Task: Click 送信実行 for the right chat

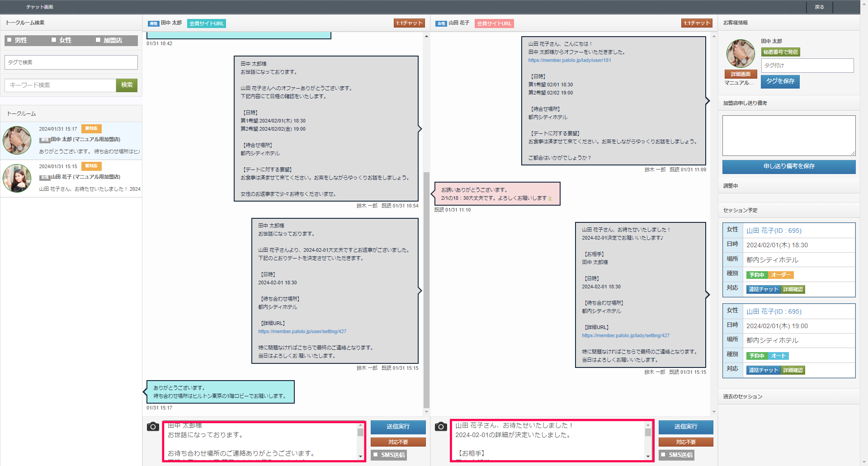Action: [686, 427]
